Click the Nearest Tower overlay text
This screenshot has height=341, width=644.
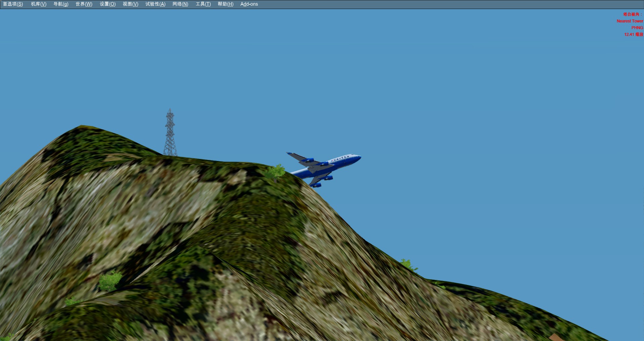tap(630, 21)
